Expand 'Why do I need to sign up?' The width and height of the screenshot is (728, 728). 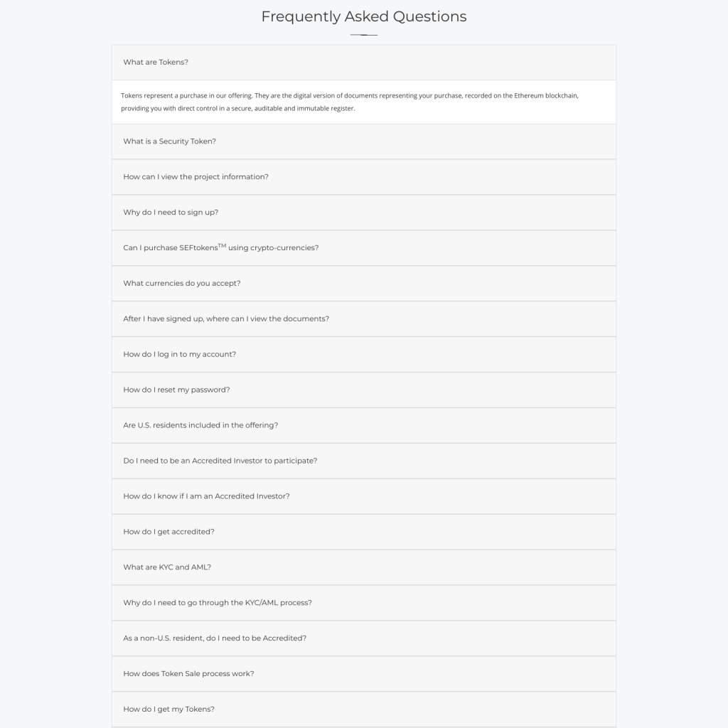363,213
